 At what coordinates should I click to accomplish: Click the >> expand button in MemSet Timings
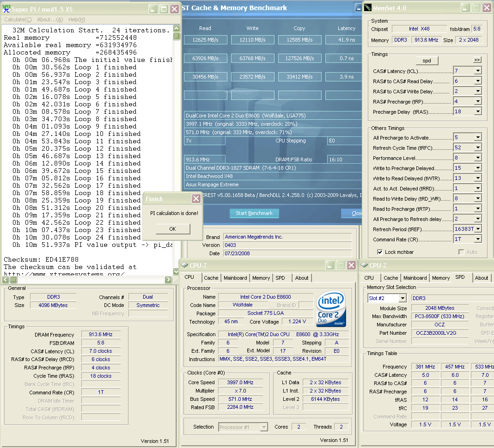click(x=477, y=60)
